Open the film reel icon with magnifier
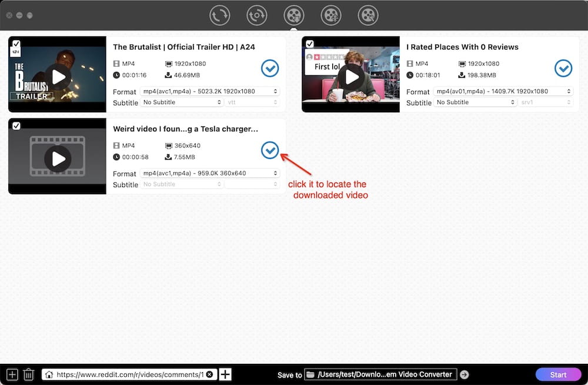Screen dimensions: 588x385 tap(368, 15)
